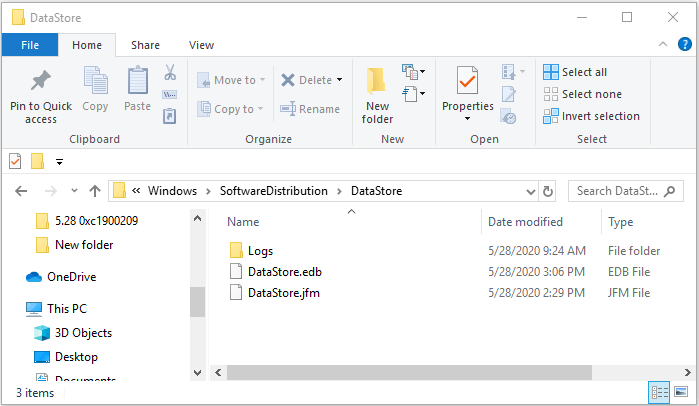699x406 pixels.
Task: Click the History icon in Open group
Action: (x=509, y=116)
